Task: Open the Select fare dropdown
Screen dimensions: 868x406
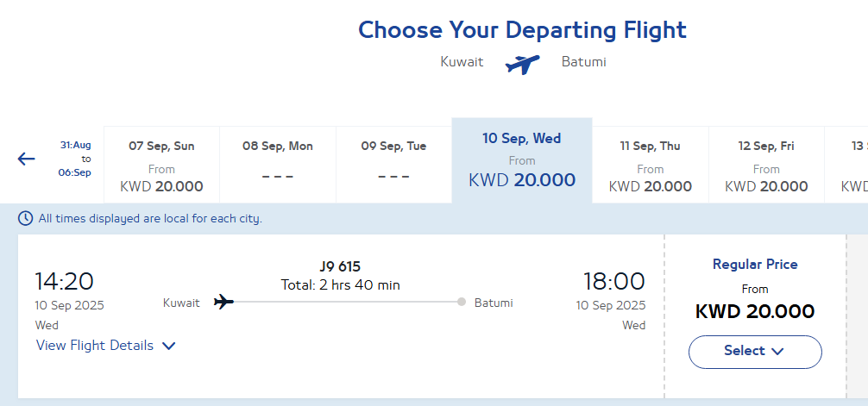Action: click(x=755, y=352)
